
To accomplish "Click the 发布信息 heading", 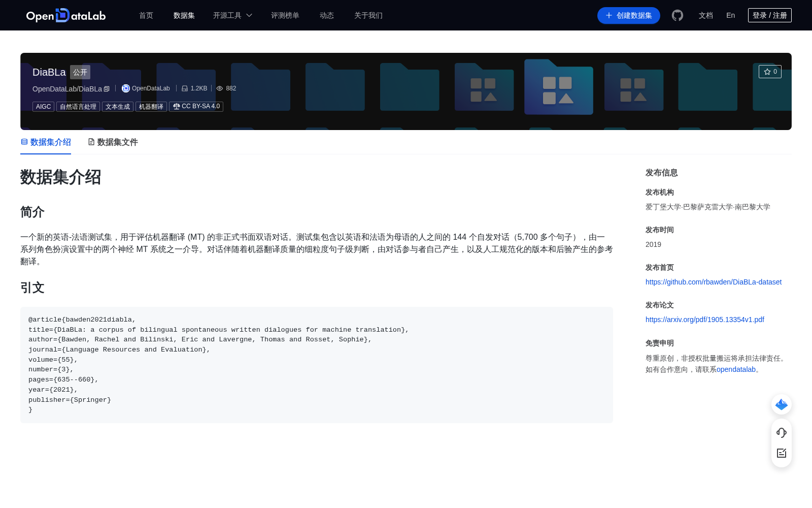I will [x=662, y=173].
